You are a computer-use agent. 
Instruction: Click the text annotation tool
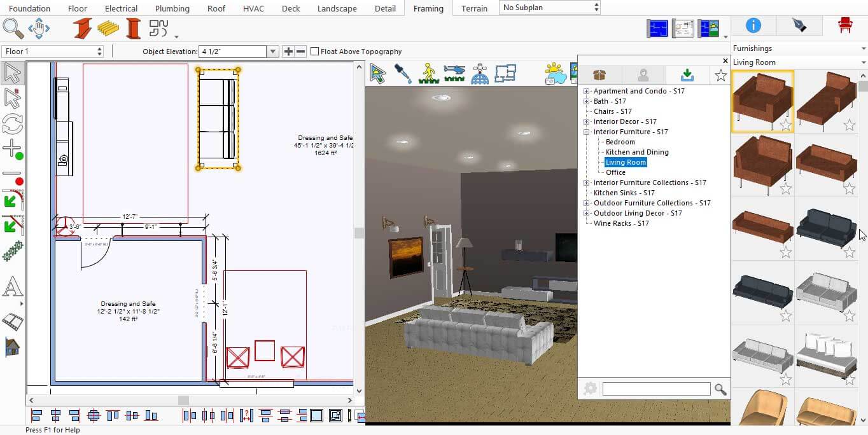13,287
